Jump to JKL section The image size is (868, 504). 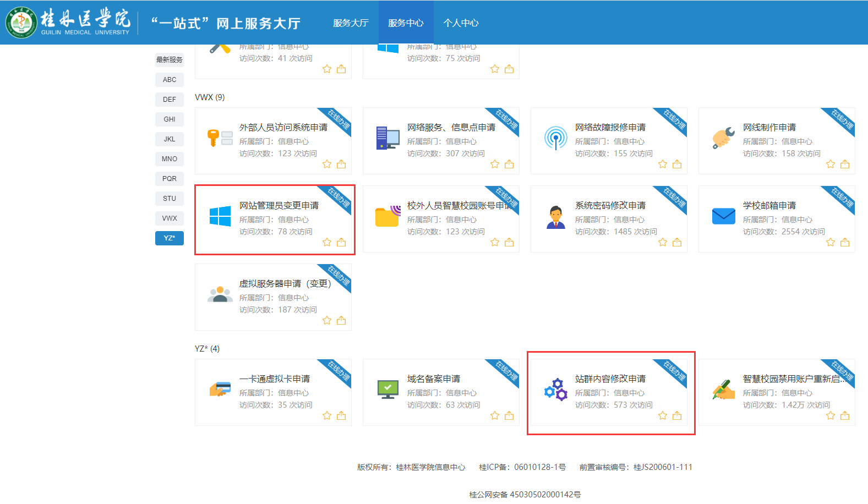click(170, 139)
